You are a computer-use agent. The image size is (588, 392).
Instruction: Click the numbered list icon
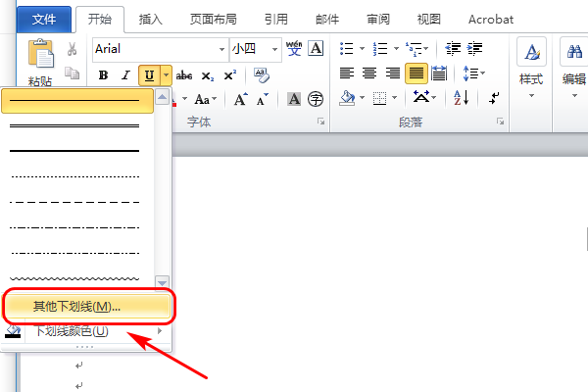click(380, 49)
